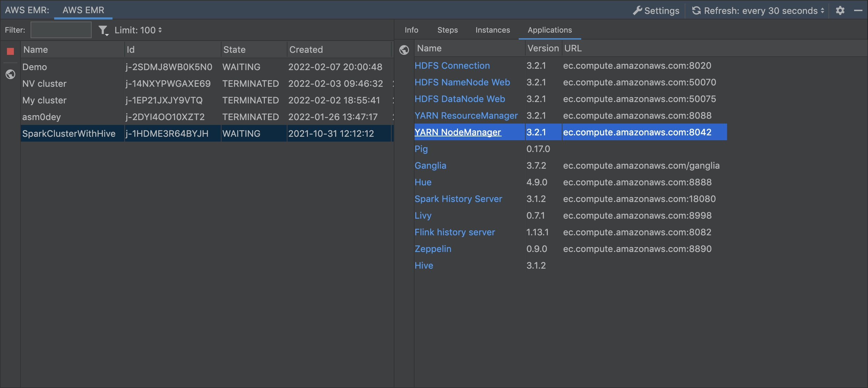868x388 pixels.
Task: Click the ec.compute.amazonaws.com:18080 URL cell
Action: (639, 199)
